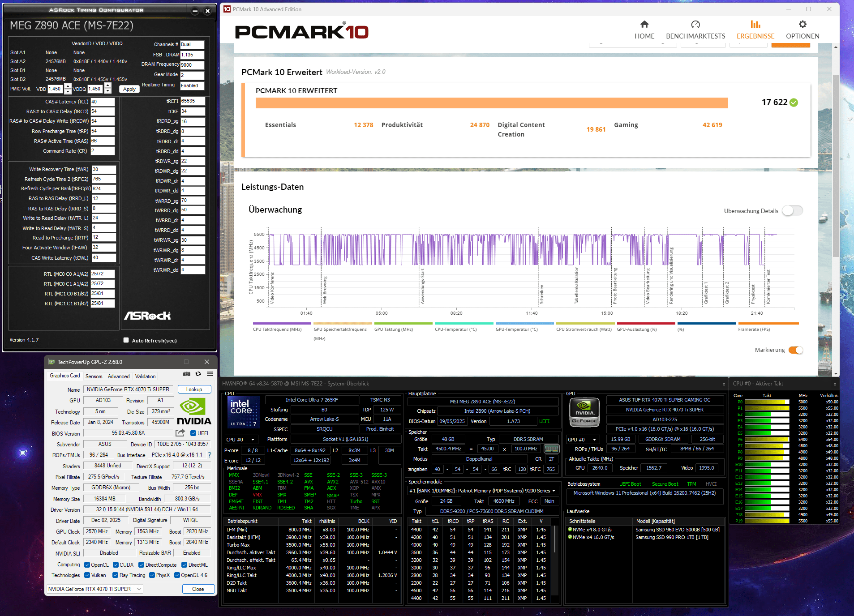Take a screenshot with GPU-Z camera icon

[x=187, y=375]
